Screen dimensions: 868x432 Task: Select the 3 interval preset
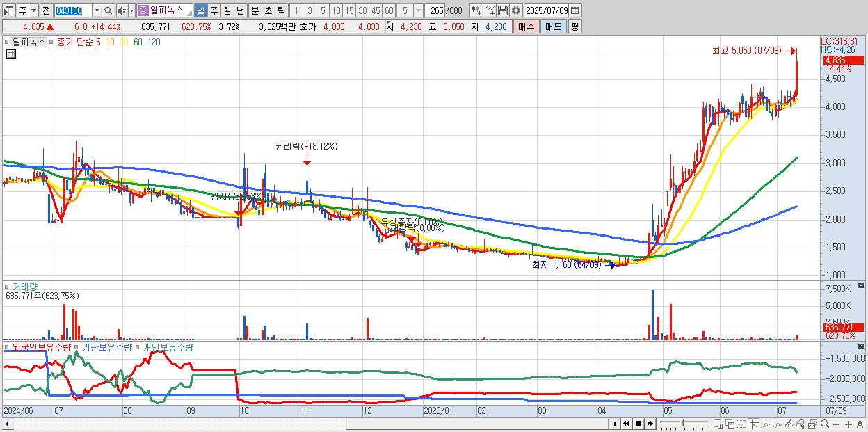[x=310, y=10]
